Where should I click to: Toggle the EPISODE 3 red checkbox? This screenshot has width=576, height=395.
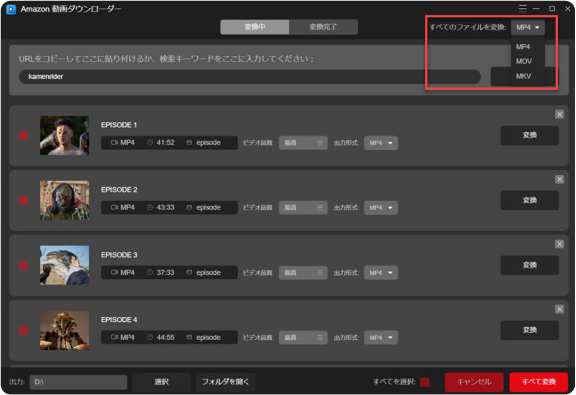[x=24, y=265]
